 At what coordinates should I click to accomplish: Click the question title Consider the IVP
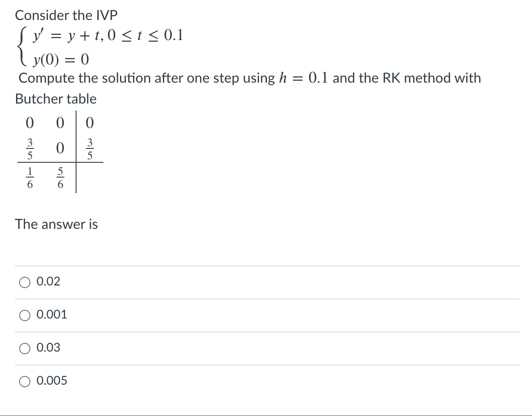tap(66, 15)
